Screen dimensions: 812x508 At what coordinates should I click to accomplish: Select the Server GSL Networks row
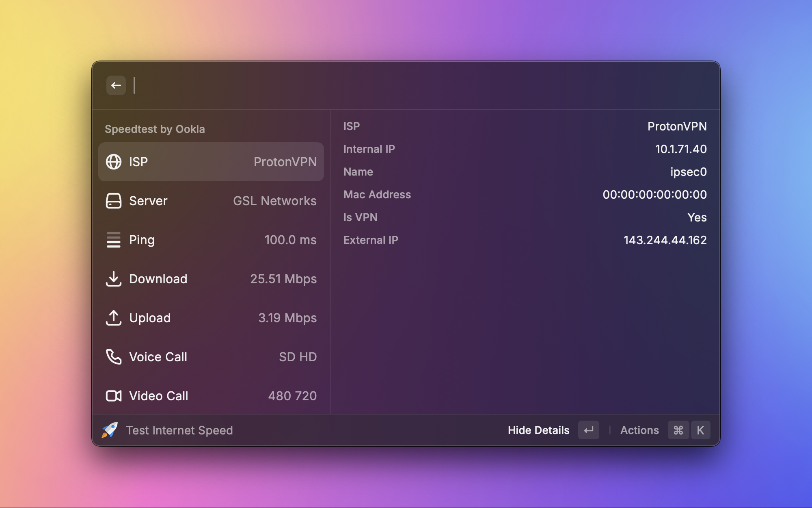(211, 201)
